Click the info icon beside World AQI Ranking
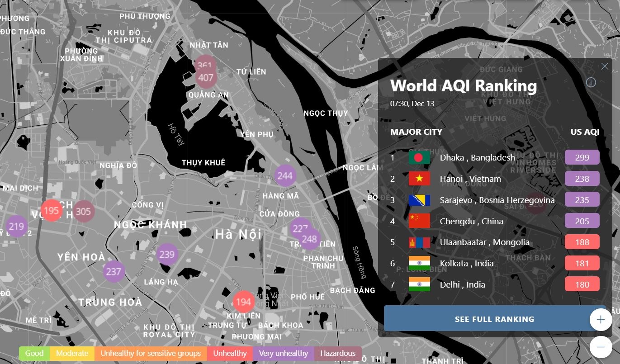Image resolution: width=620 pixels, height=364 pixels. click(591, 82)
